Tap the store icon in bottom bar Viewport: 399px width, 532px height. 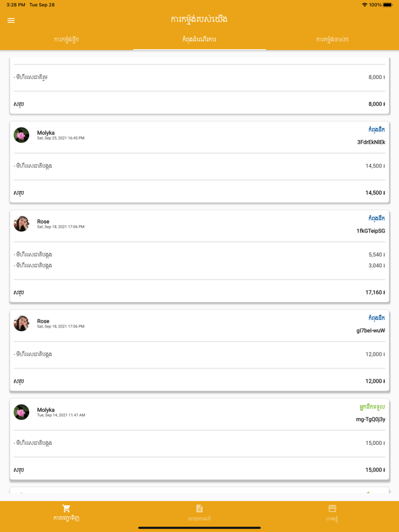332,508
